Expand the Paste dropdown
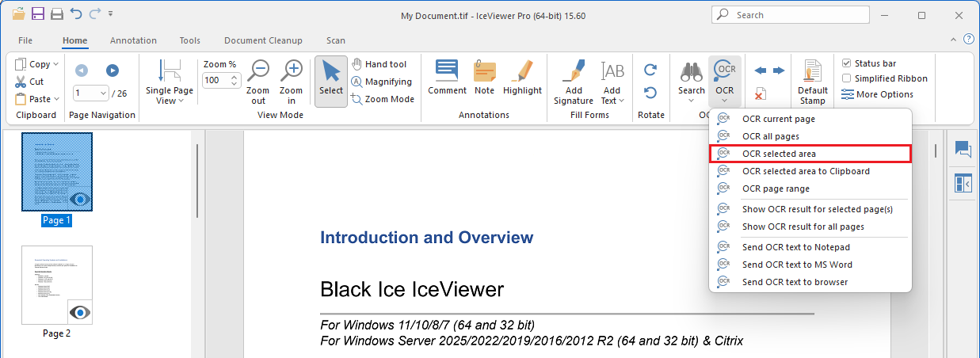The image size is (980, 358). pos(57,99)
